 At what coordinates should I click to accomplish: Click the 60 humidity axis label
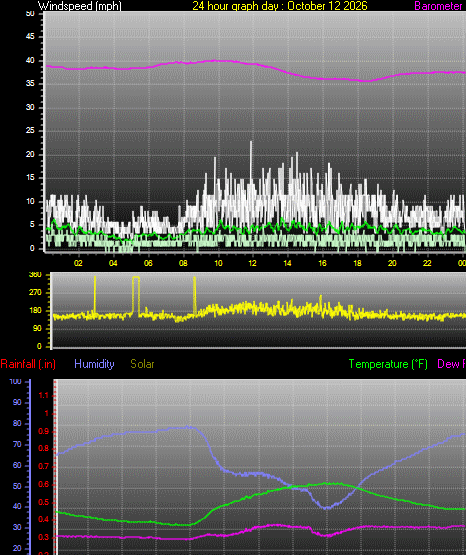(x=17, y=465)
